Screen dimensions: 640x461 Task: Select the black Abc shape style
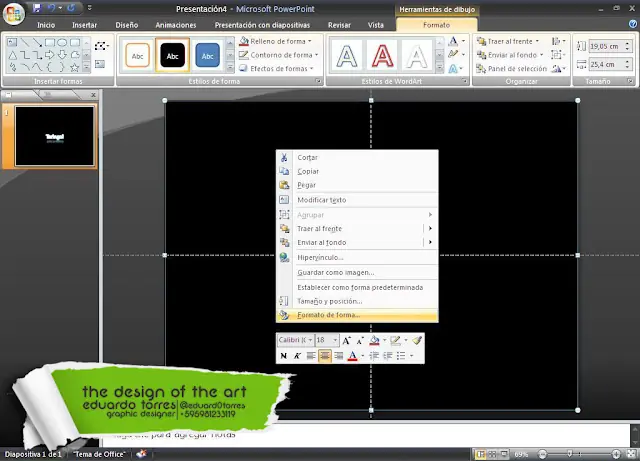172,56
